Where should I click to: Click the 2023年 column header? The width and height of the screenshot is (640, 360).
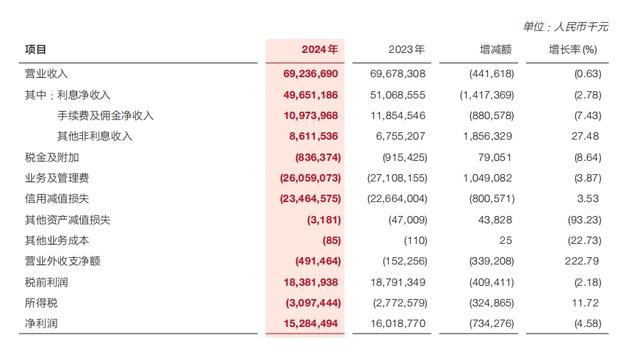(x=407, y=49)
